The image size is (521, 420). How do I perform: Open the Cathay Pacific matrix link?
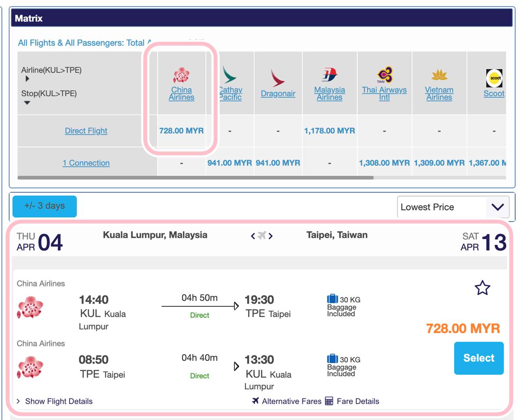click(x=230, y=94)
